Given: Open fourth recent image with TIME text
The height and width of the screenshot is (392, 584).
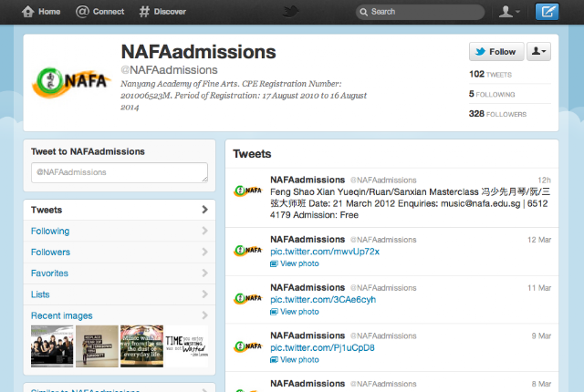Looking at the screenshot, I should (186, 346).
